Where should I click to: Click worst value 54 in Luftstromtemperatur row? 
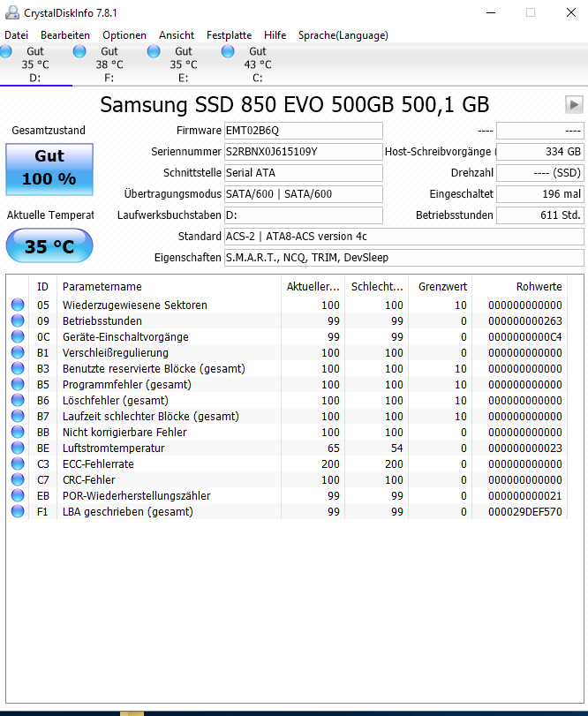pos(396,448)
